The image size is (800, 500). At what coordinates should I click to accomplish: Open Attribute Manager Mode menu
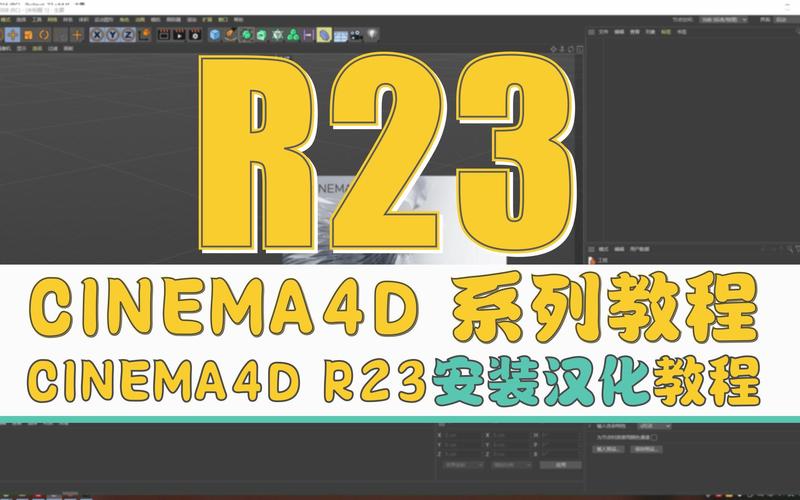point(604,249)
